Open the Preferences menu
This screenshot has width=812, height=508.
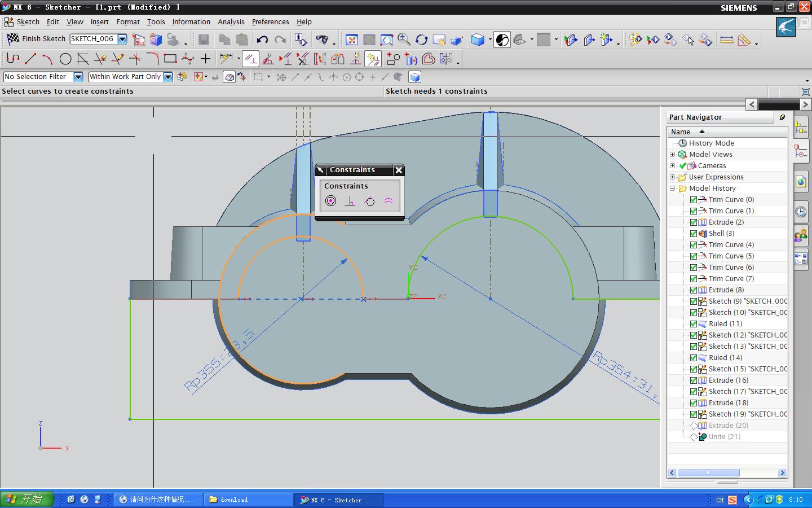click(x=270, y=22)
